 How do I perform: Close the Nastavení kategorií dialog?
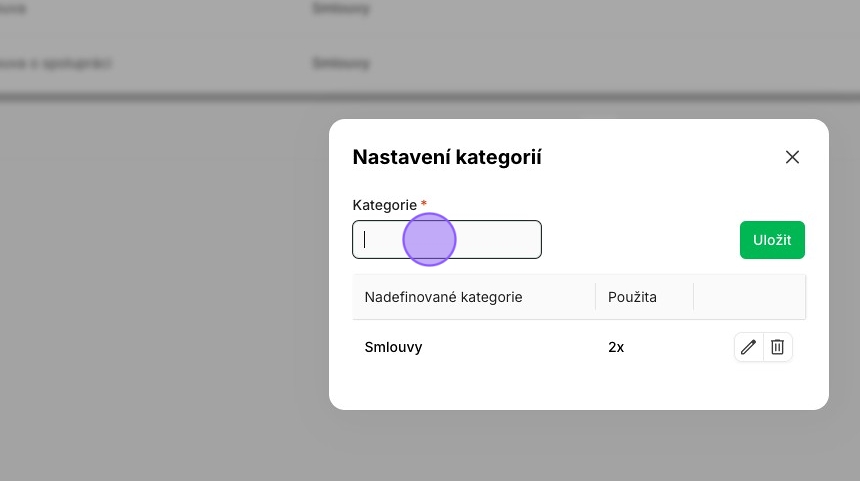point(792,157)
